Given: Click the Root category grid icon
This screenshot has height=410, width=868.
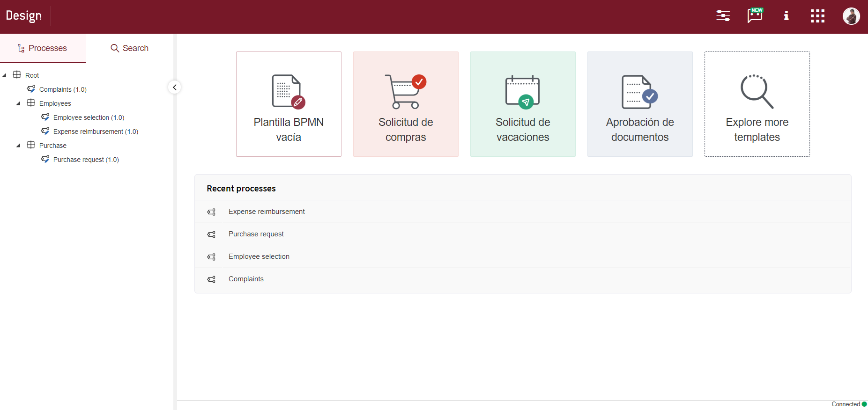Looking at the screenshot, I should tap(17, 74).
